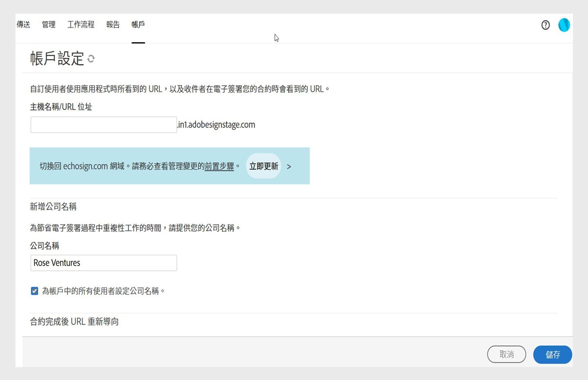Click the hostname URL input field

click(103, 124)
